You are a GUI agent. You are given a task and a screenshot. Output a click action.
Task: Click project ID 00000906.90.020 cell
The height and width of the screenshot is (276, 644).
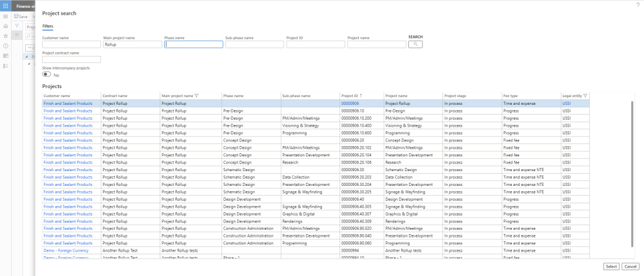click(362, 228)
